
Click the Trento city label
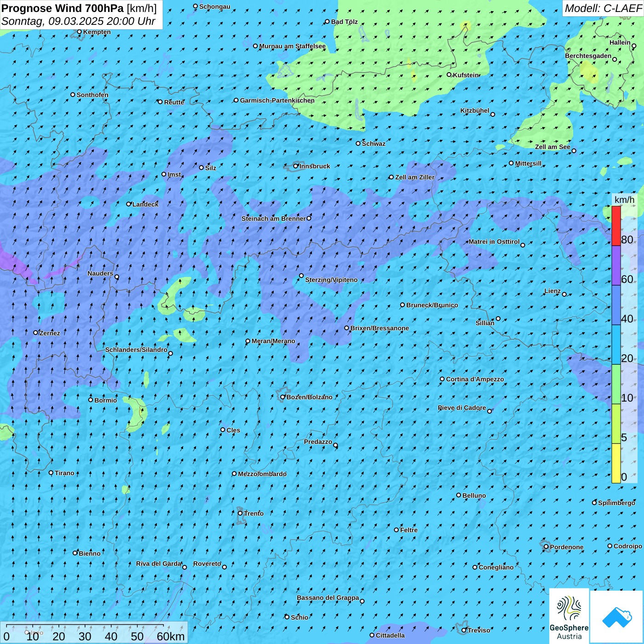254,513
